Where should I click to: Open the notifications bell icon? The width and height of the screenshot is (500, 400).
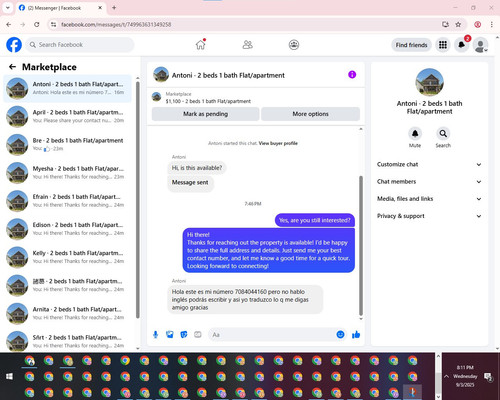[461, 45]
